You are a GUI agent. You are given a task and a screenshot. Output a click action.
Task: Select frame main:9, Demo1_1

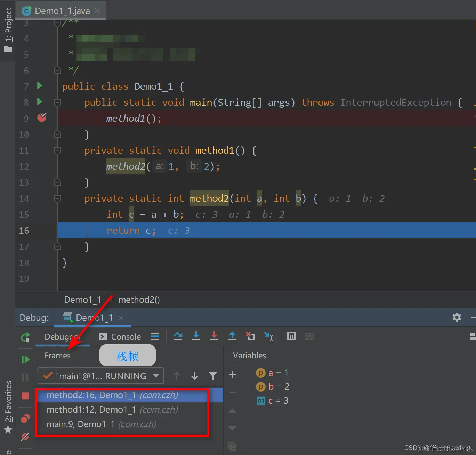click(129, 424)
